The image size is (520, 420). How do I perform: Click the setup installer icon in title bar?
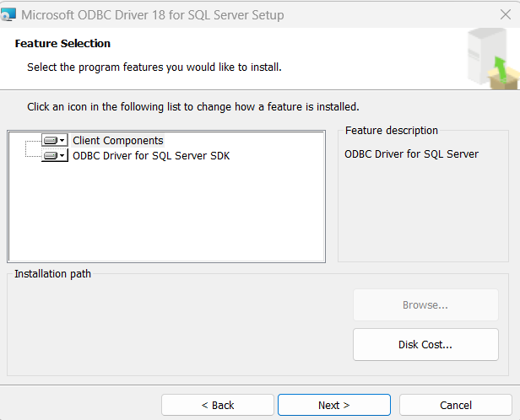pyautogui.click(x=8, y=14)
